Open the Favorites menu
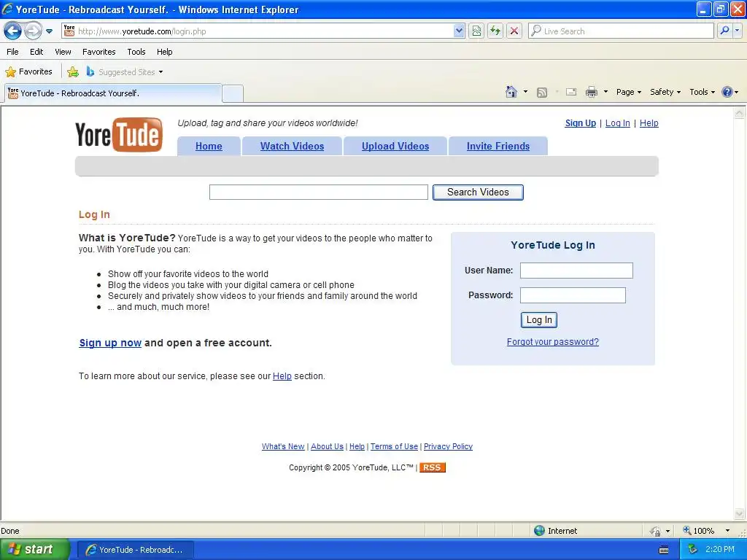 pyautogui.click(x=98, y=52)
